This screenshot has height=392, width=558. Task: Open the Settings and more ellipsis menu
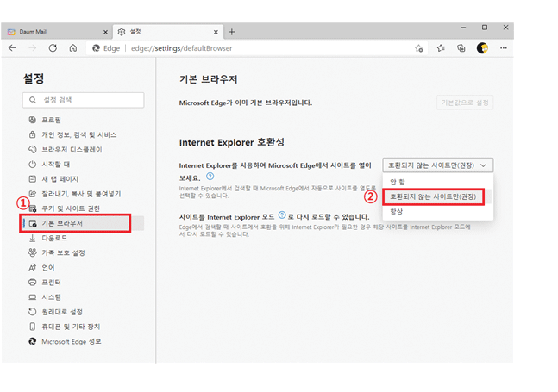coord(503,48)
